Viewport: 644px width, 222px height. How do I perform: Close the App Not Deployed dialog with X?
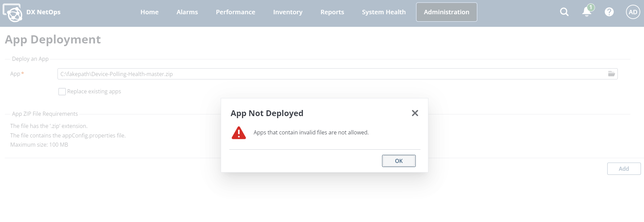point(415,113)
